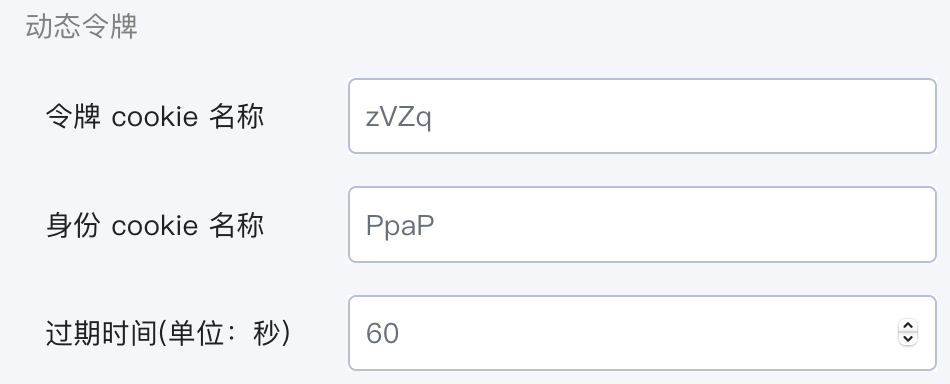Decrease the expiration seconds with the spinner

908,339
